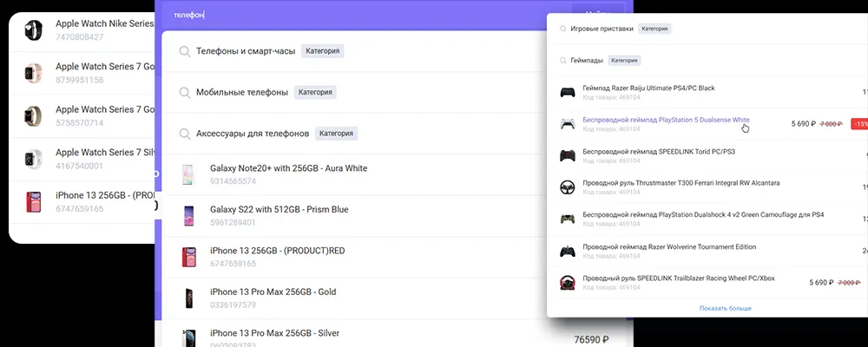Click 5 690 ₽ price on Trailblazer row
The height and width of the screenshot is (347, 868).
point(820,282)
